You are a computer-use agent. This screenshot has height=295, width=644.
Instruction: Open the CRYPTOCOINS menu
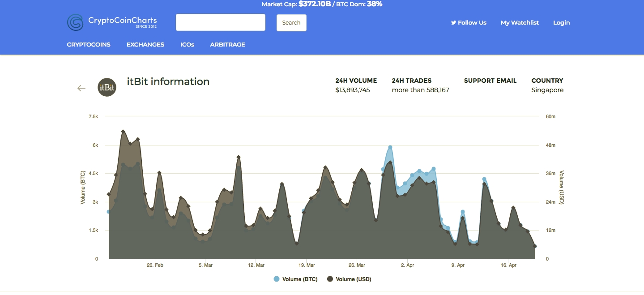click(x=89, y=45)
